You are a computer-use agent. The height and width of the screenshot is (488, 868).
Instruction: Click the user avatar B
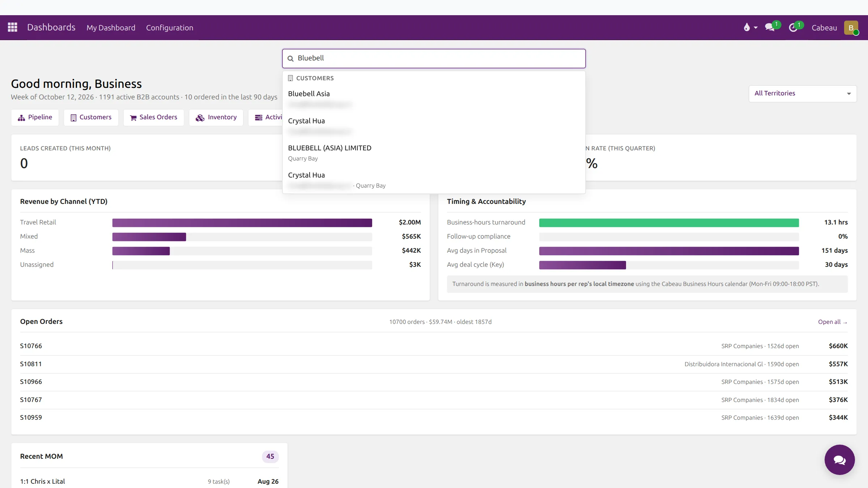[x=851, y=28]
